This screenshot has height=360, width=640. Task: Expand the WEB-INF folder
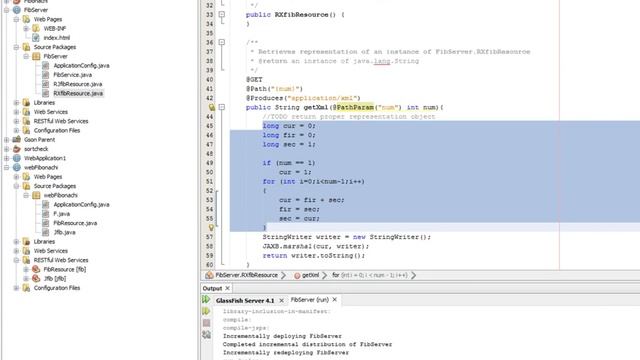pyautogui.click(x=26, y=29)
